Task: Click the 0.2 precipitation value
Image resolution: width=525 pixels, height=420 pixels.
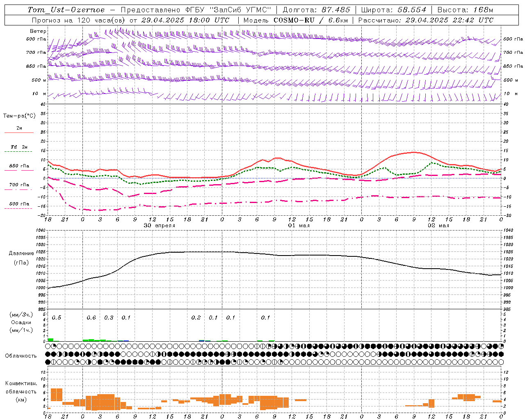Action: pos(196,317)
